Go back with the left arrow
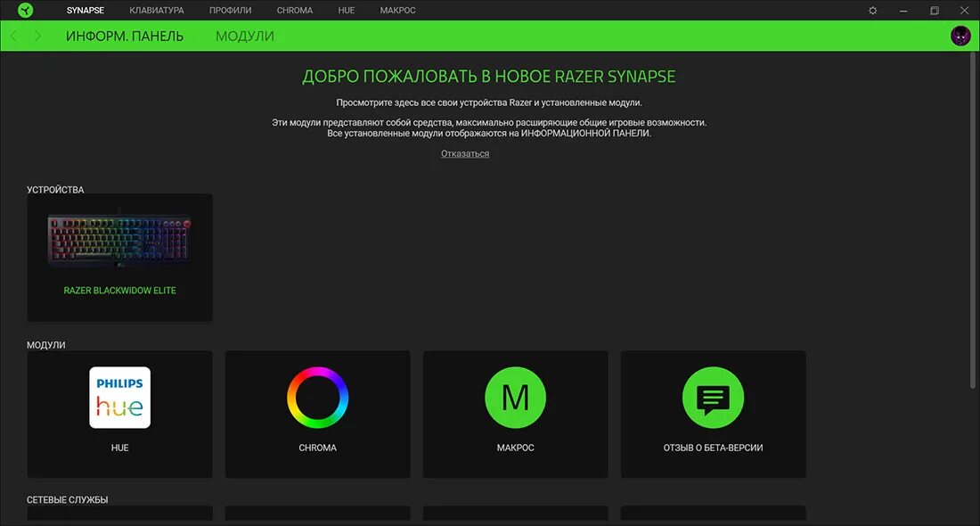This screenshot has width=980, height=526. point(13,36)
